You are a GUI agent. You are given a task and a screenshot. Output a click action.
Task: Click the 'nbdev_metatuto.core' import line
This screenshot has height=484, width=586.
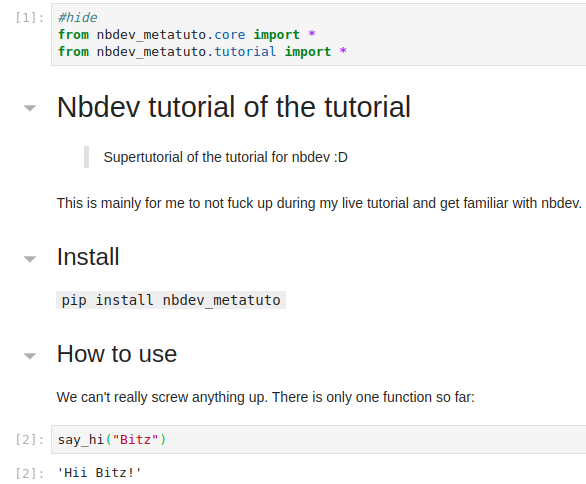186,35
